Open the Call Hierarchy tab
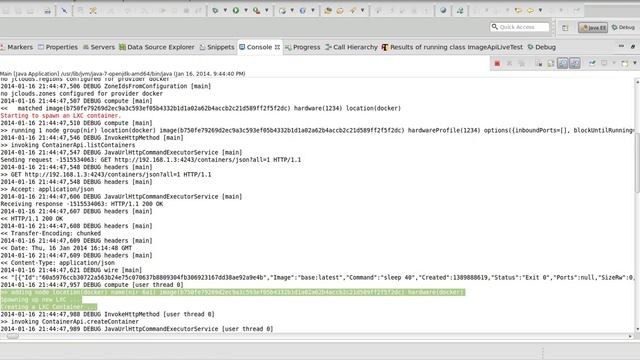640x360 pixels. coord(351,47)
